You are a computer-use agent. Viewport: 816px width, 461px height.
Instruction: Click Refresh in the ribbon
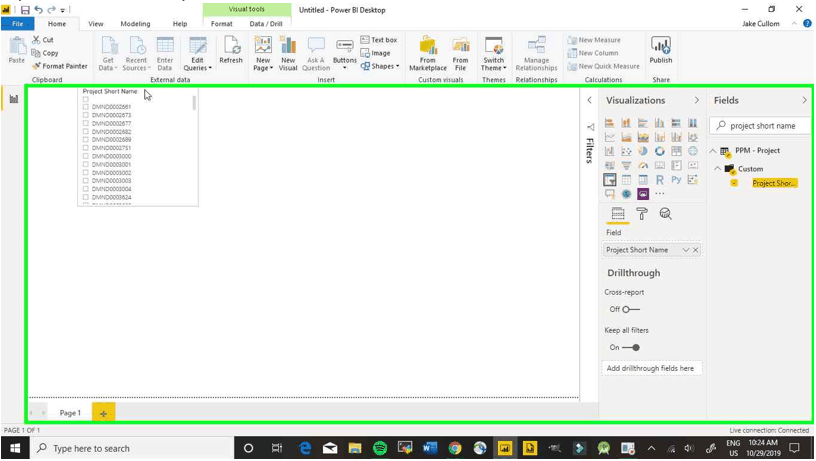pyautogui.click(x=231, y=50)
